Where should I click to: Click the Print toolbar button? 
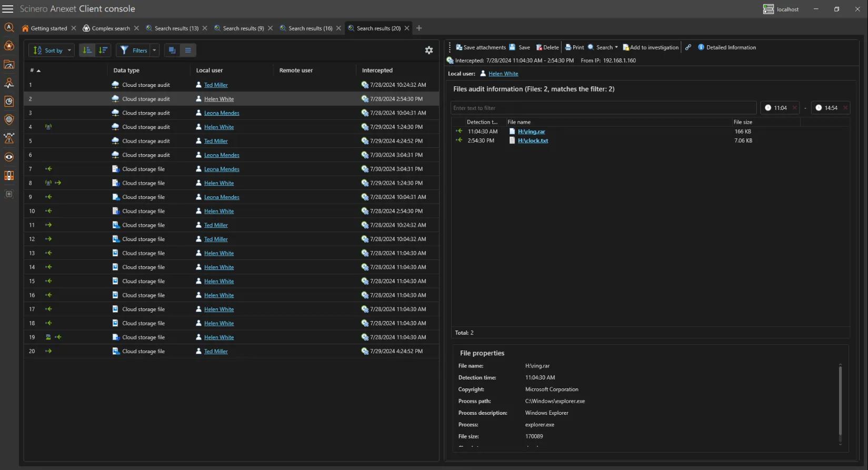point(574,47)
